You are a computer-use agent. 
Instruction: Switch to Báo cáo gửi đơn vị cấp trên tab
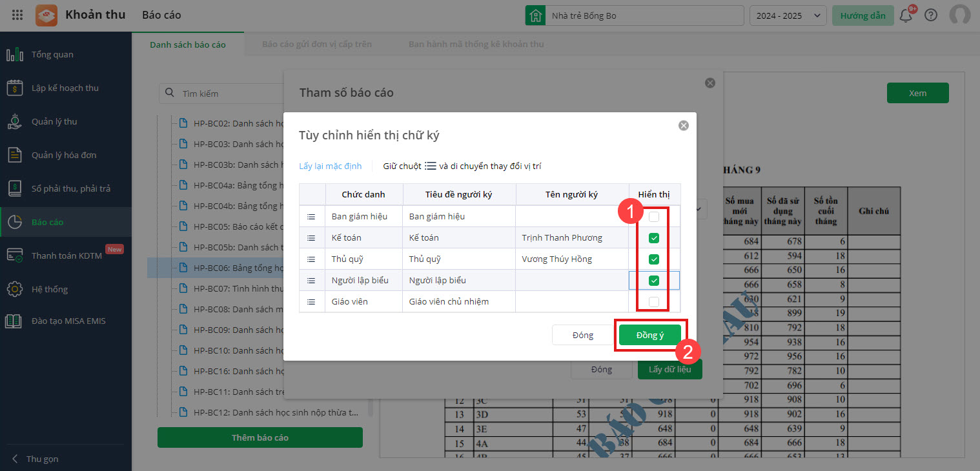pos(317,45)
